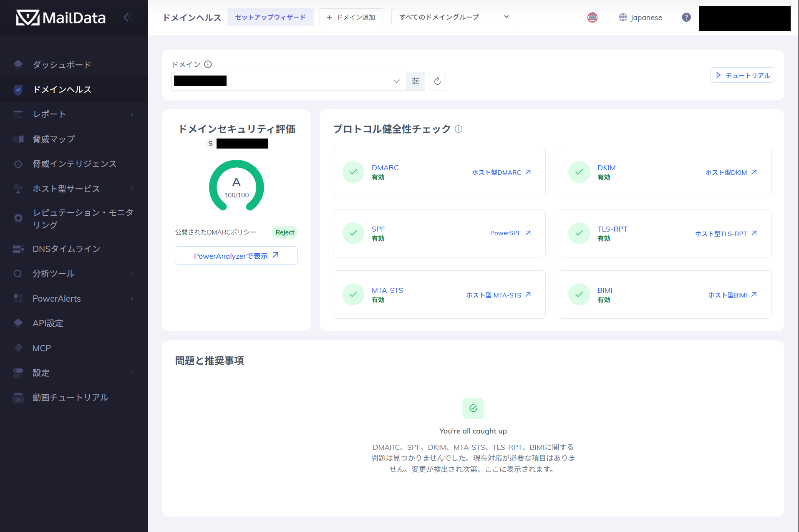Expand the 分析ツール submenu chevron
Screen dimensions: 799x532
(132, 274)
